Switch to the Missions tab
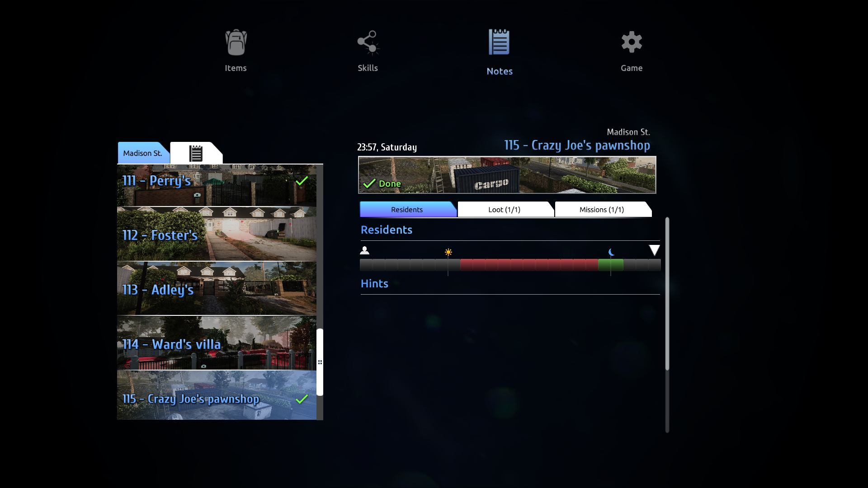 coord(602,209)
